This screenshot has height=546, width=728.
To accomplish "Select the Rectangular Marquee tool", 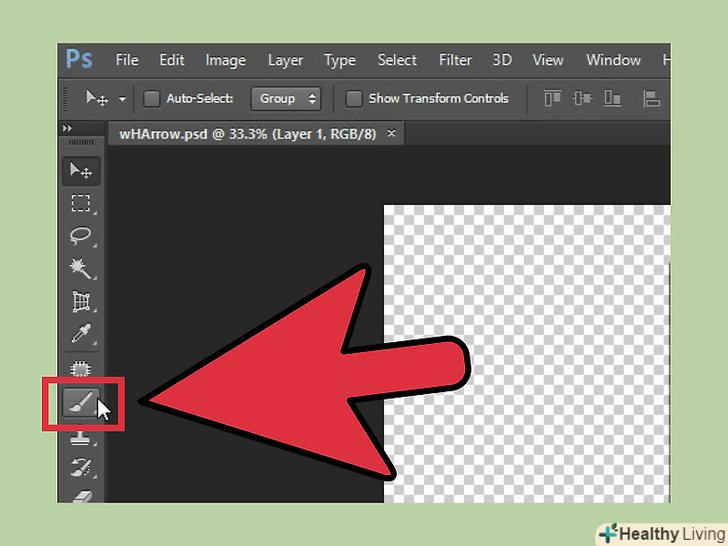I will 81,203.
